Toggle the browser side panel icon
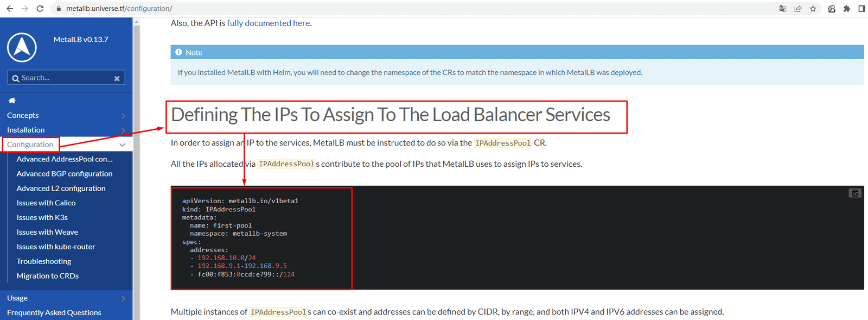This screenshot has height=320, width=868. click(861, 9)
